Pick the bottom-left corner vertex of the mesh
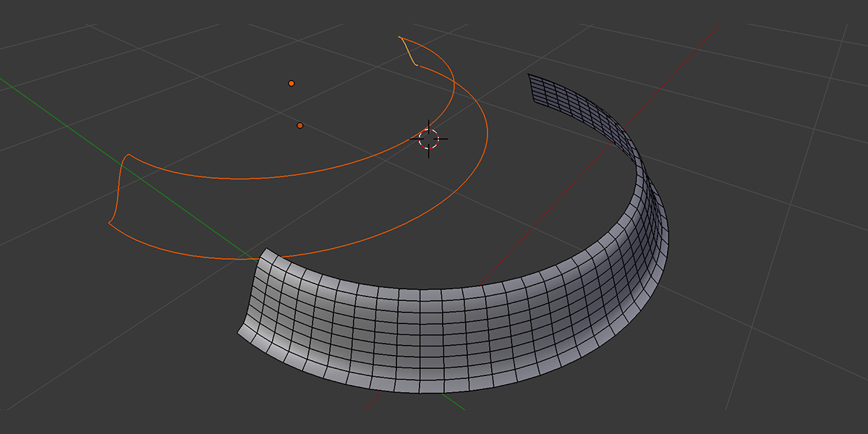 pyautogui.click(x=239, y=333)
